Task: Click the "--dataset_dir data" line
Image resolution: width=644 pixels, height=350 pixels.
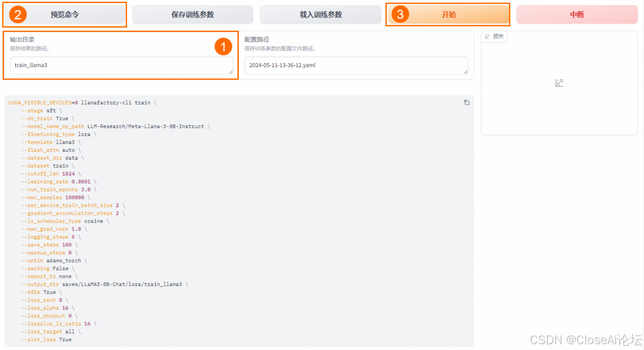Action: (52, 158)
